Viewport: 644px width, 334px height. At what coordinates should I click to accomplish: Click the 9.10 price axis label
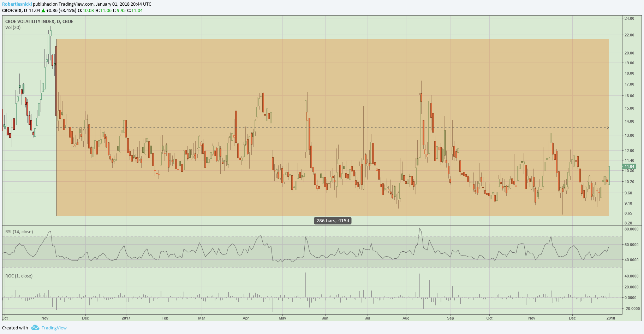[628, 203]
